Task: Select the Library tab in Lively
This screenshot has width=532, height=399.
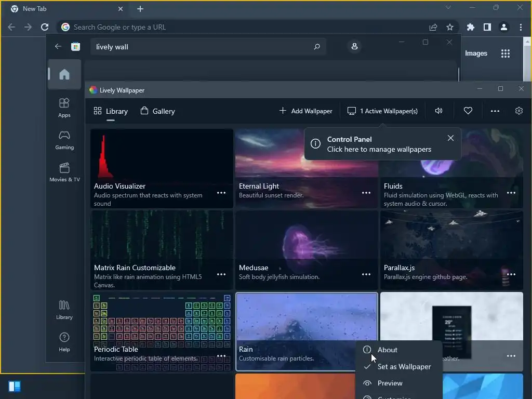Action: click(111, 111)
